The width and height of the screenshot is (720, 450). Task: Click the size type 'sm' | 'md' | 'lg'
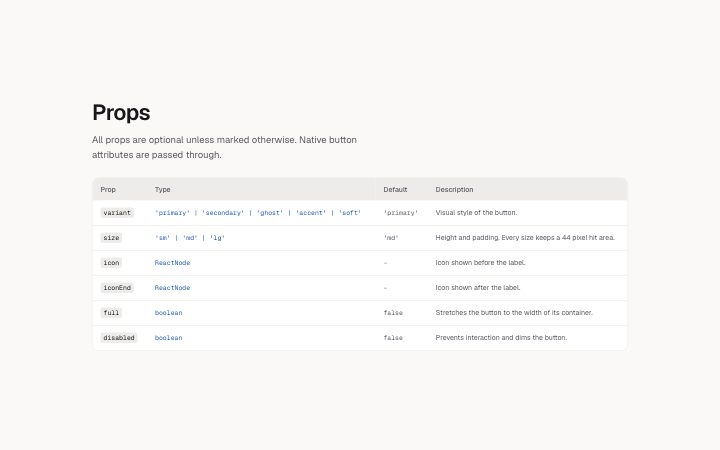point(190,237)
